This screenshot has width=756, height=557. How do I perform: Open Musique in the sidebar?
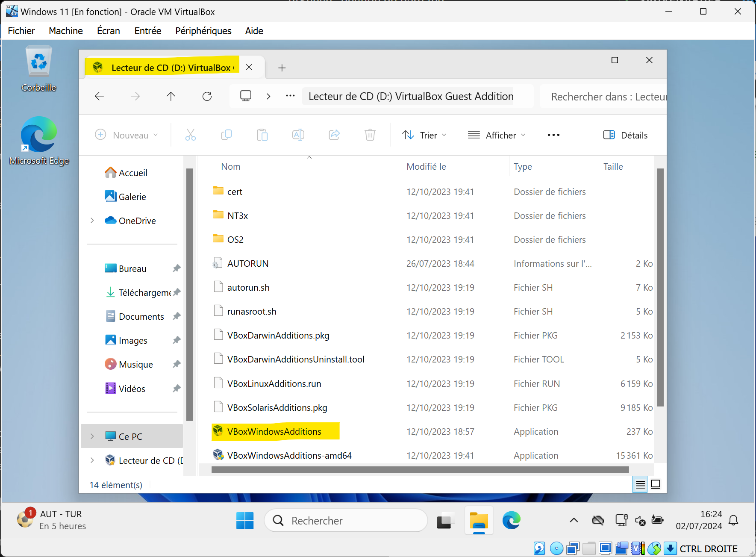129,364
